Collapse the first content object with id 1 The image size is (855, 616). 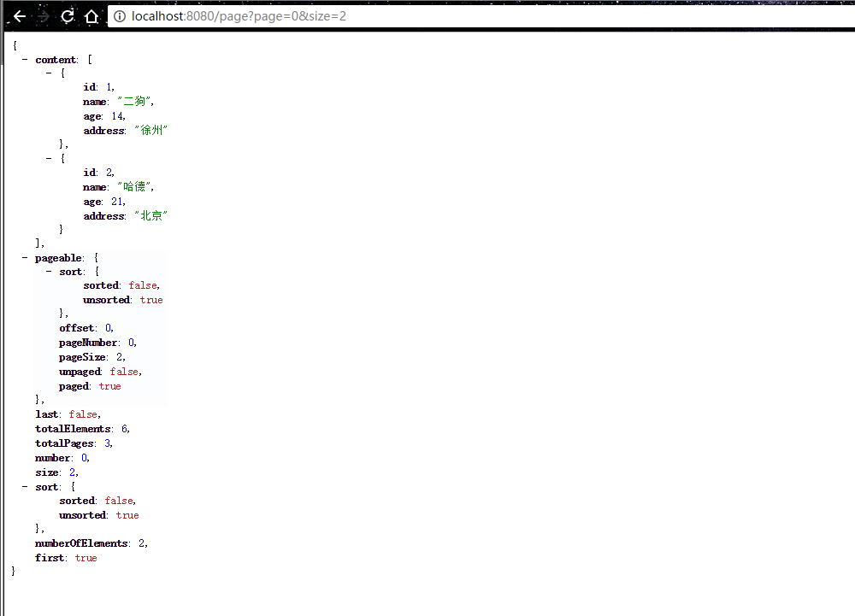[49, 73]
